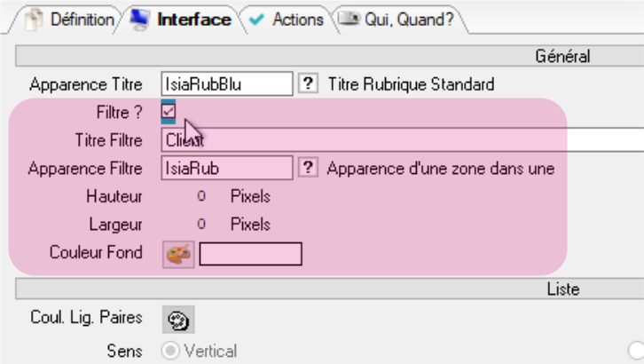Click the Hauteur pixels value
Screen dimensions: 644x364
[201, 196]
